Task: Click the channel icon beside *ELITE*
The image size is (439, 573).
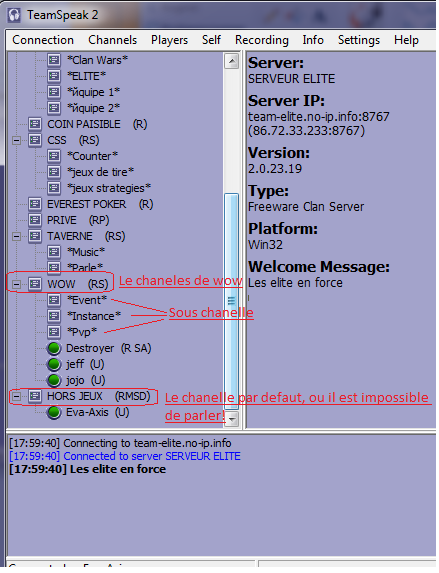Action: click(x=54, y=76)
